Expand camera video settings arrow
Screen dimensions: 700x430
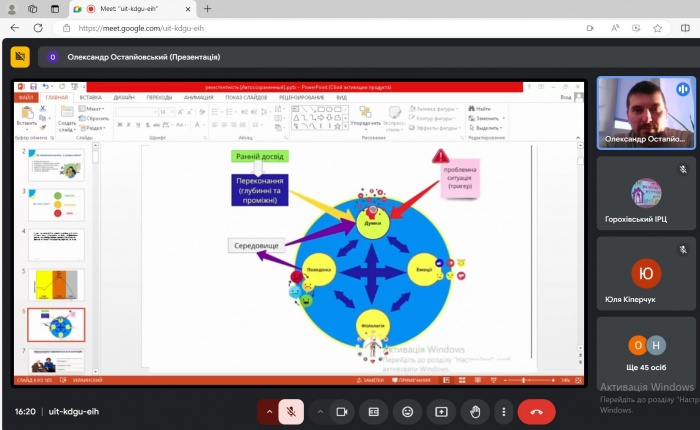pyautogui.click(x=319, y=411)
